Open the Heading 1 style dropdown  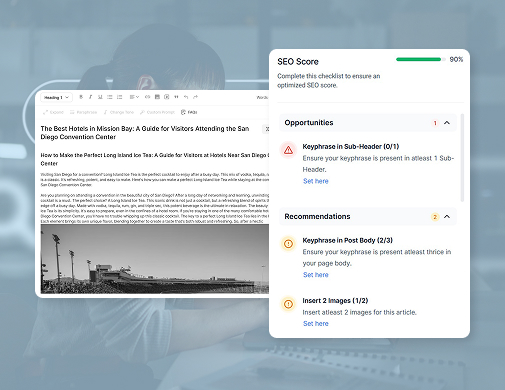[x=56, y=97]
